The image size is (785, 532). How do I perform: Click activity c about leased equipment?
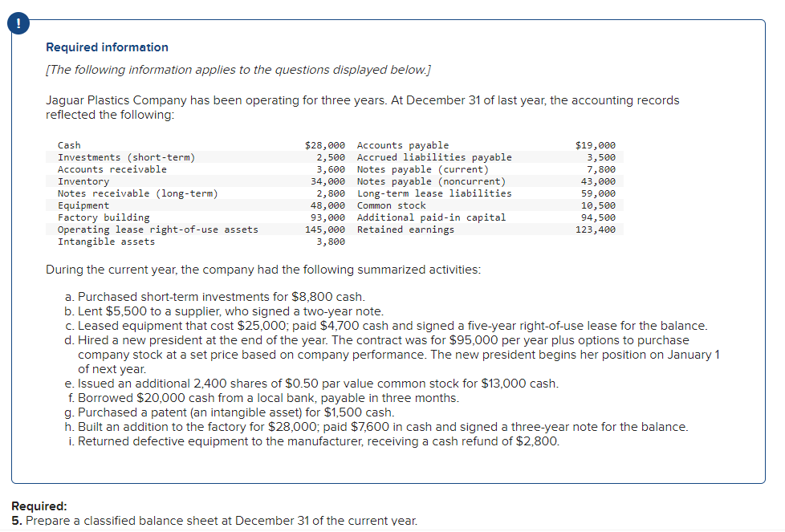click(386, 326)
